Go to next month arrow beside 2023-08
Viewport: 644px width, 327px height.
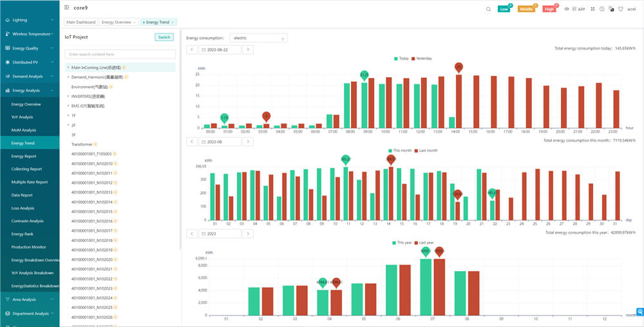pos(248,142)
